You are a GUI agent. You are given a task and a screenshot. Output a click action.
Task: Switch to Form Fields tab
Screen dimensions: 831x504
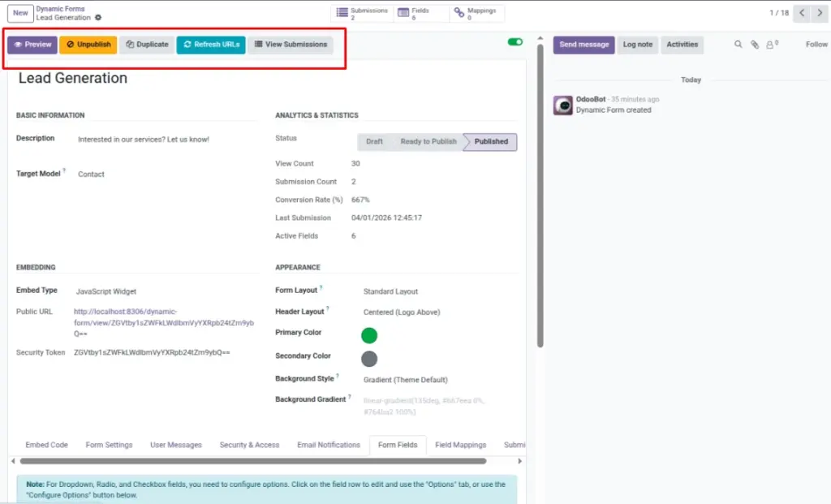(398, 446)
